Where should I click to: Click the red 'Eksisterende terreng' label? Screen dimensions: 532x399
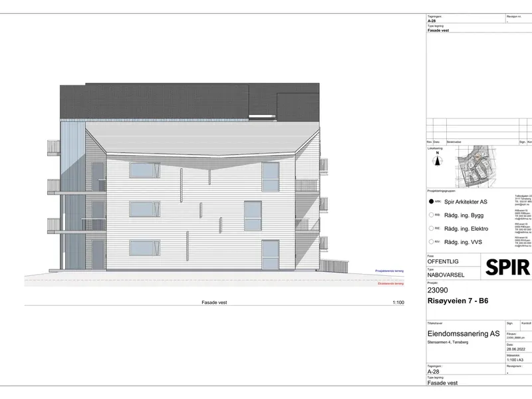click(391, 283)
